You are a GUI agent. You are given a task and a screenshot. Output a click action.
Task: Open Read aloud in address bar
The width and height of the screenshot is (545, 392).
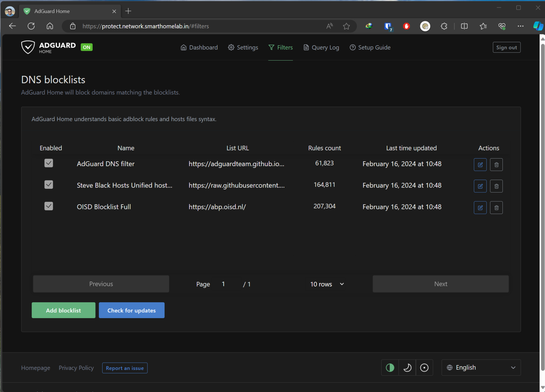click(329, 26)
